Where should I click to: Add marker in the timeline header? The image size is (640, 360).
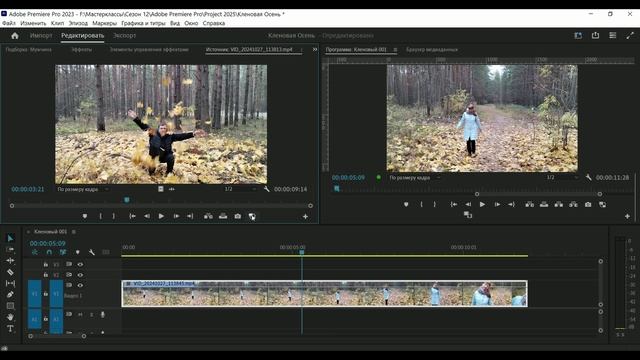point(78,252)
